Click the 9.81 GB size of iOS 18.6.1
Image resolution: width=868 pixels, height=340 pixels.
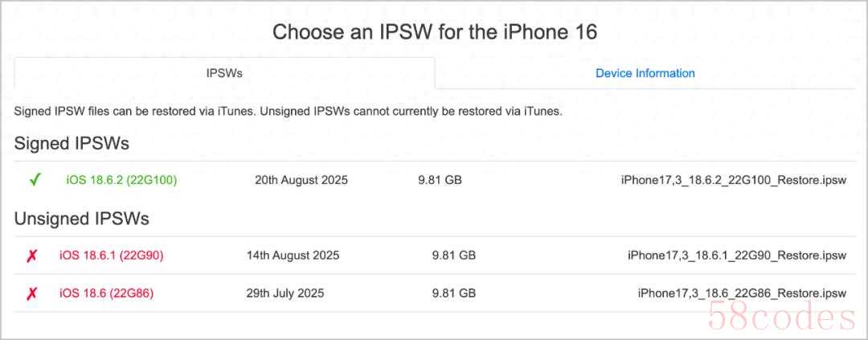454,256
